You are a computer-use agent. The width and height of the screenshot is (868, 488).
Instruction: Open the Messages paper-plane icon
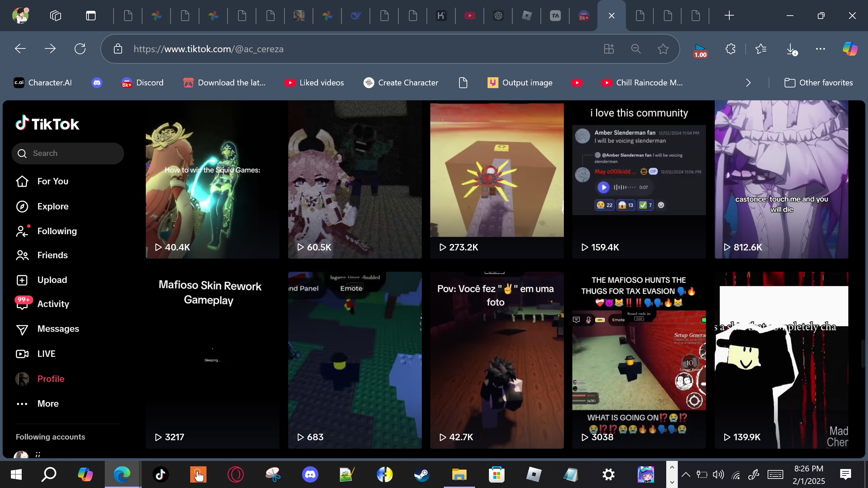click(x=22, y=329)
